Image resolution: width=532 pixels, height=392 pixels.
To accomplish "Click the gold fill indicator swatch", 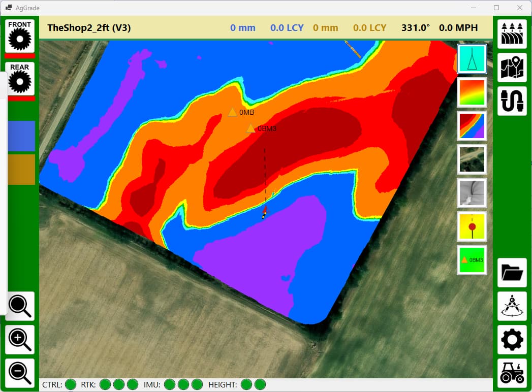I will pyautogui.click(x=21, y=170).
